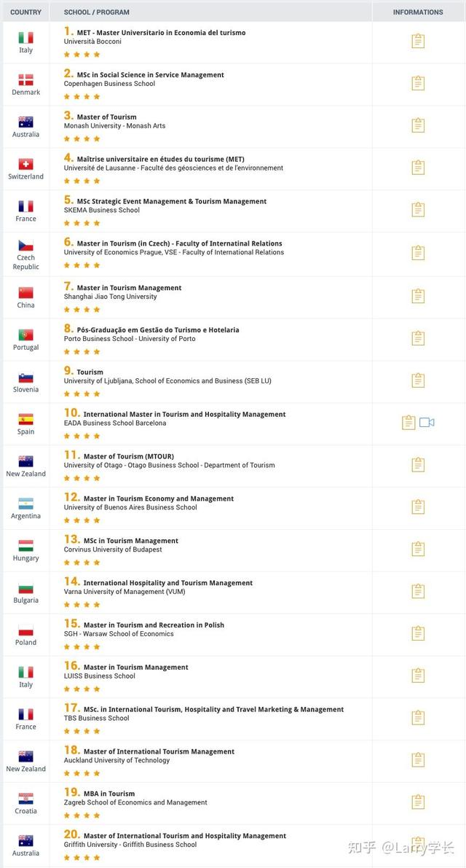
Task: Open info icon for Zagreb School of Economics
Action: click(x=418, y=802)
